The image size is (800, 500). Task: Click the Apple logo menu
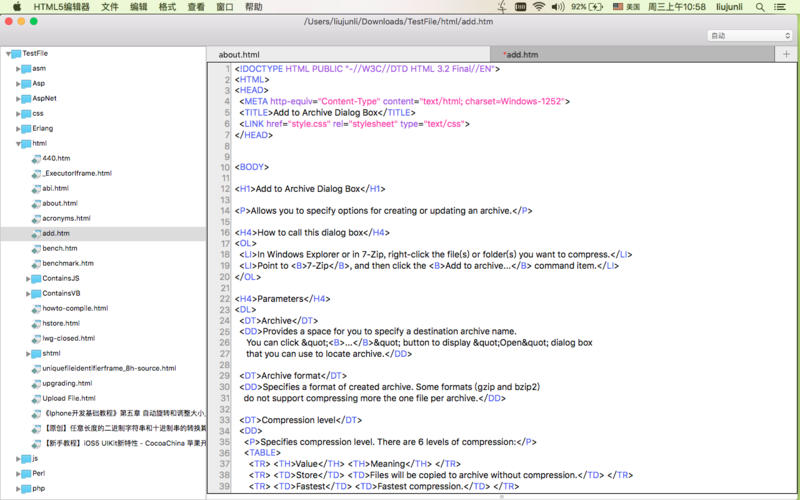15,7
